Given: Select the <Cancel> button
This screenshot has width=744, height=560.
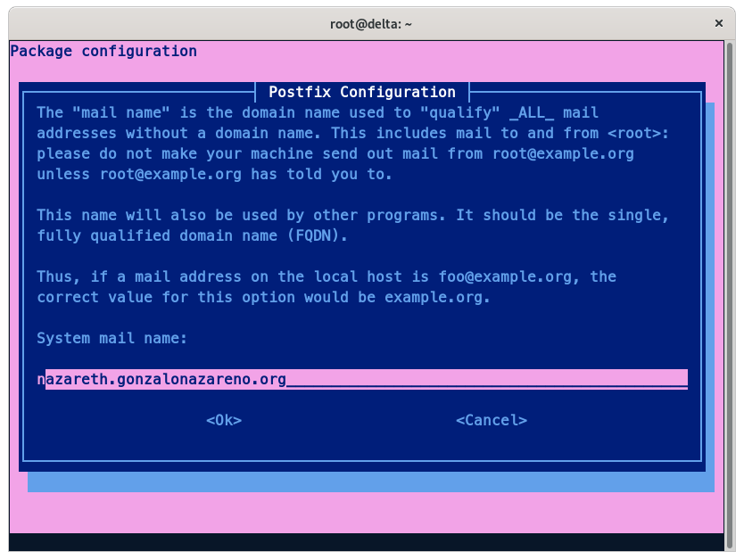Looking at the screenshot, I should coord(491,420).
